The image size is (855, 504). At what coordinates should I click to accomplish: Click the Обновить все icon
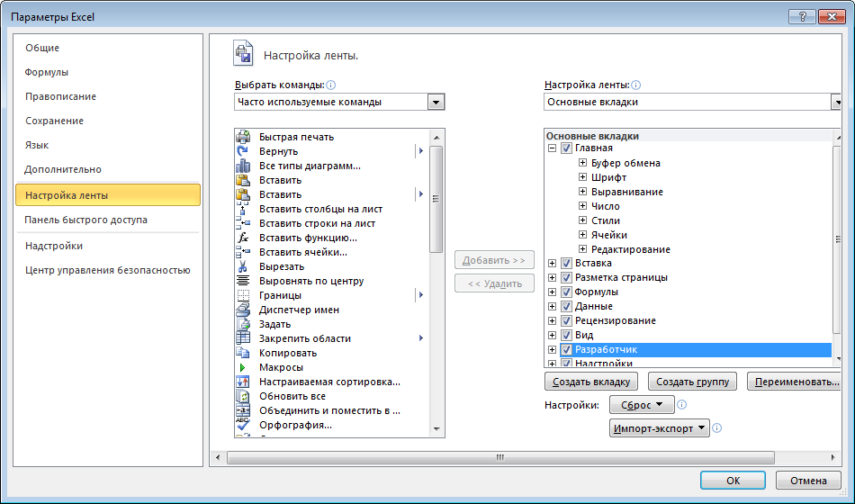(243, 396)
